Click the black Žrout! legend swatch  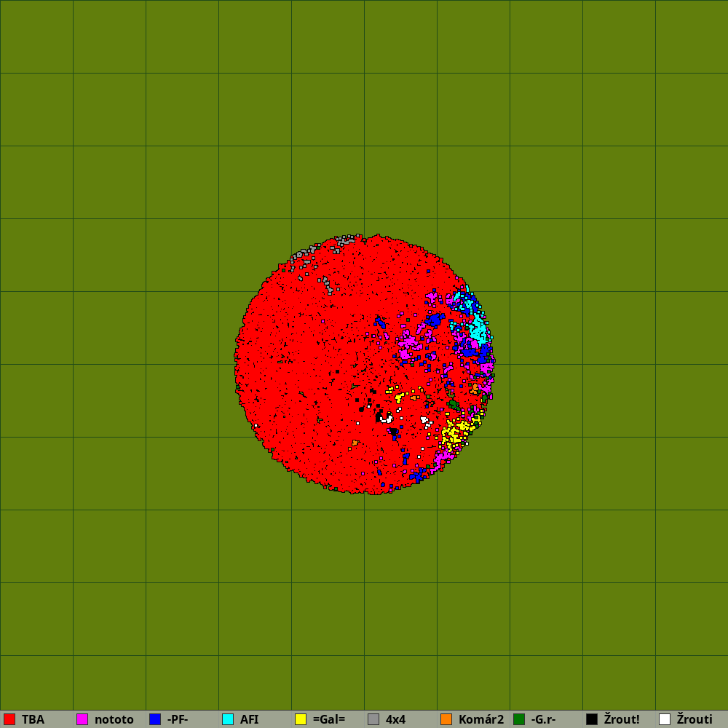(x=592, y=719)
